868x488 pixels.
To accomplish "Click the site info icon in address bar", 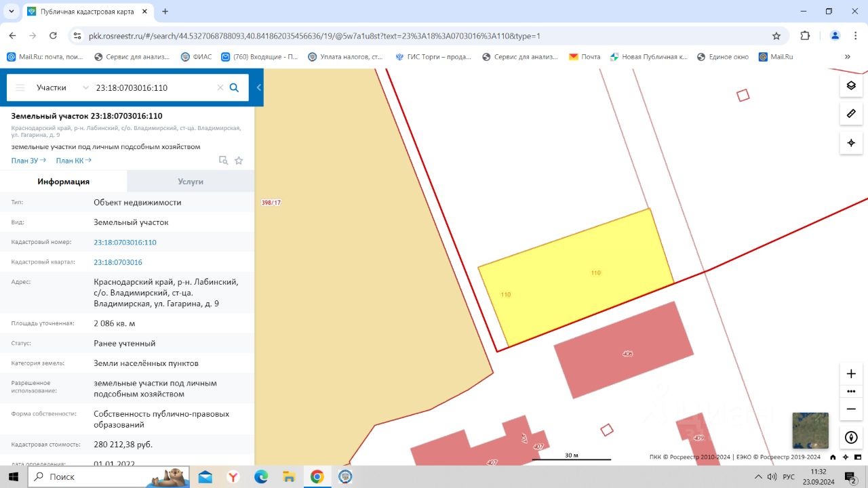I will pos(77,36).
